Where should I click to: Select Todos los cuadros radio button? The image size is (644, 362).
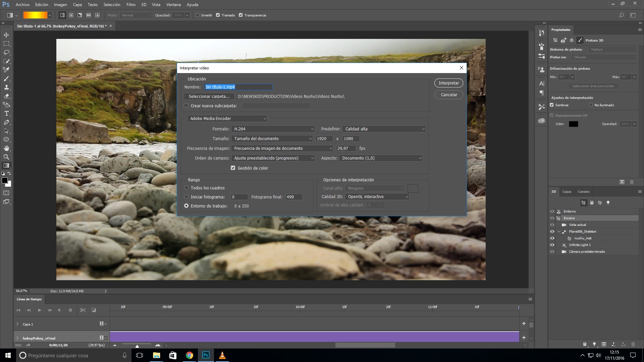tap(186, 187)
